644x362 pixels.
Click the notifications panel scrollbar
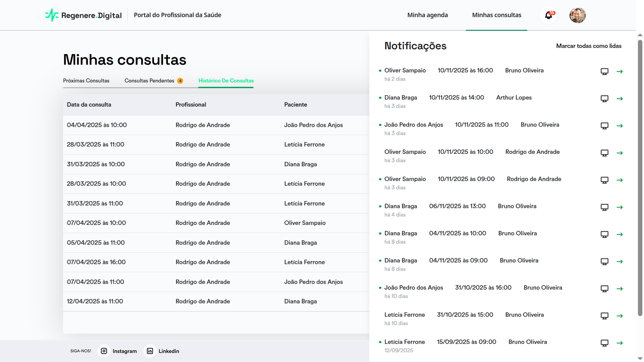(640, 178)
